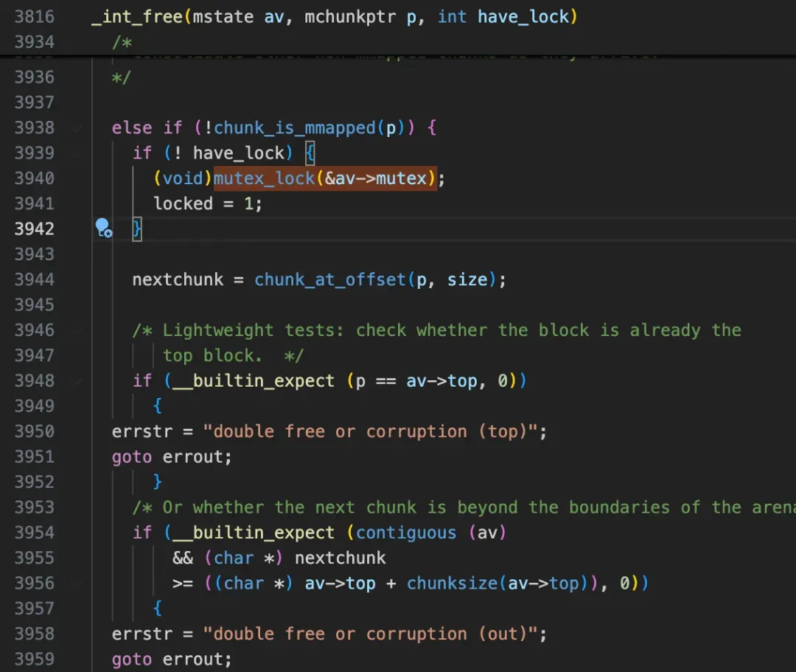
Task: Click the opening brace on line 3949
Action: coord(158,406)
